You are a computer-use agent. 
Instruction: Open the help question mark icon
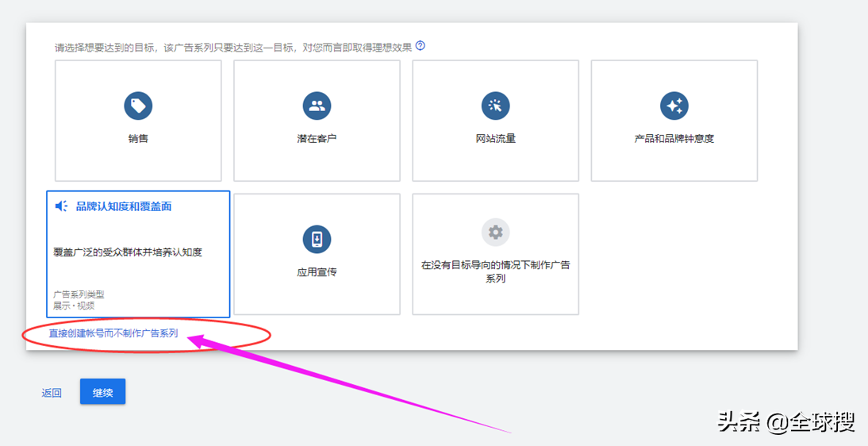tap(421, 46)
